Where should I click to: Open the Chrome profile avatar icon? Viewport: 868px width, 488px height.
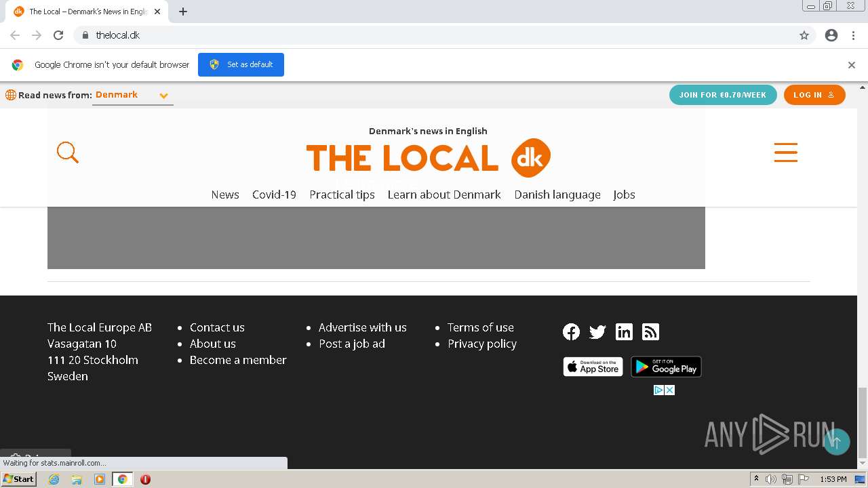point(831,35)
